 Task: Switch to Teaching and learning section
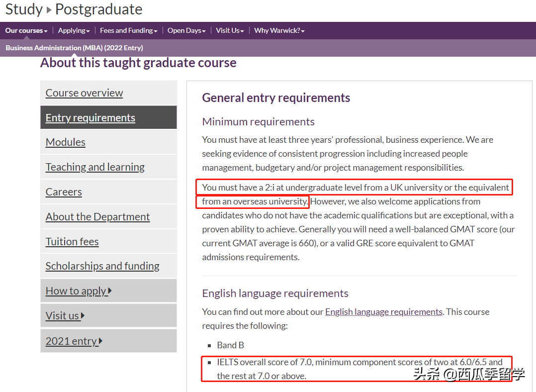coord(95,167)
